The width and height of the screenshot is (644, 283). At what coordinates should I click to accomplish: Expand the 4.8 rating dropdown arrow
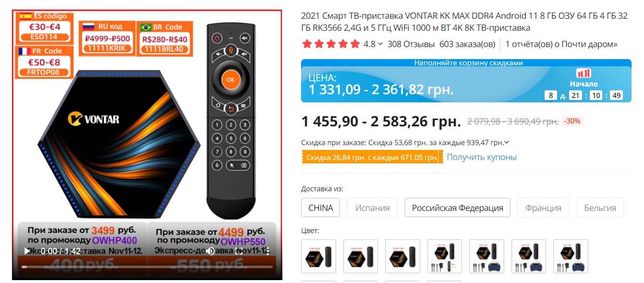380,44
